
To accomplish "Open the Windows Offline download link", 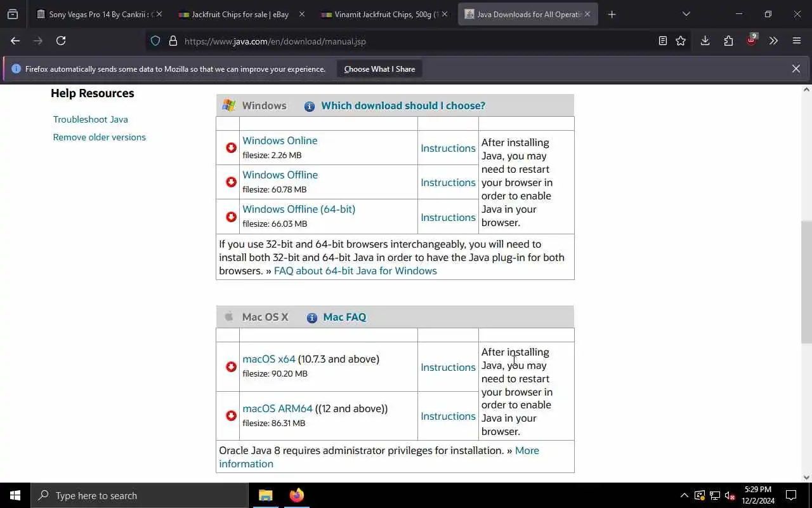I will (x=280, y=175).
